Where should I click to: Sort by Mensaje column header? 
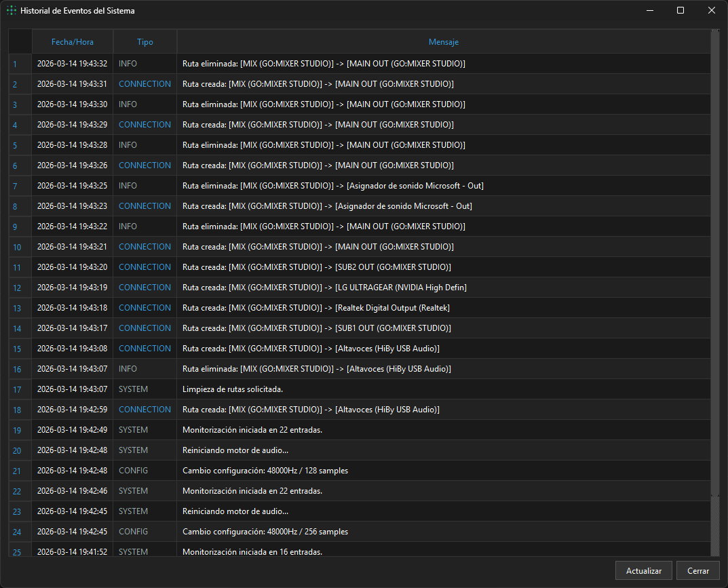coord(444,42)
